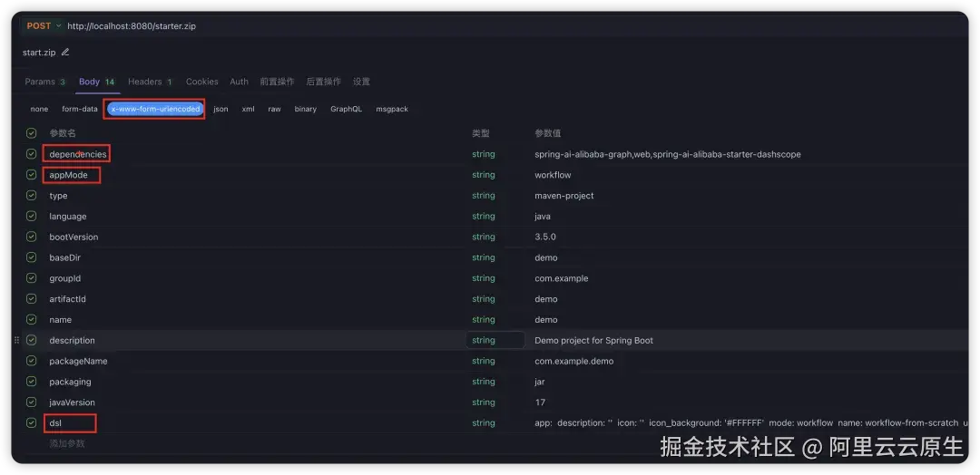Screen dimensions: 980x475
Task: Open the 设置 tab
Action: (361, 82)
